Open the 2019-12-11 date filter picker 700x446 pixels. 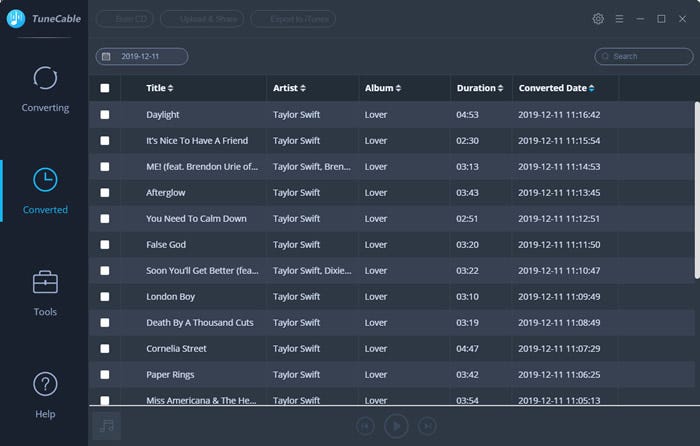tap(142, 56)
